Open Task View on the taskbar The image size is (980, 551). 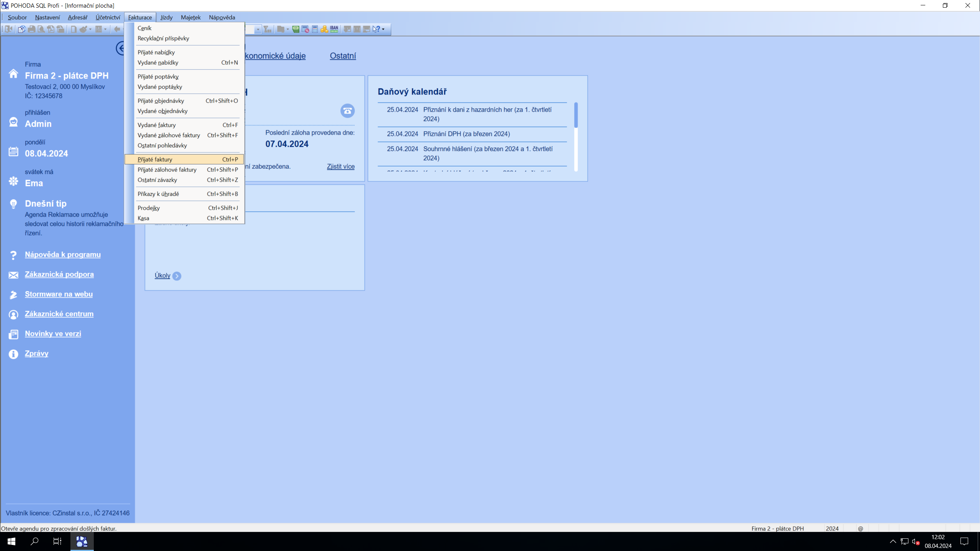57,541
